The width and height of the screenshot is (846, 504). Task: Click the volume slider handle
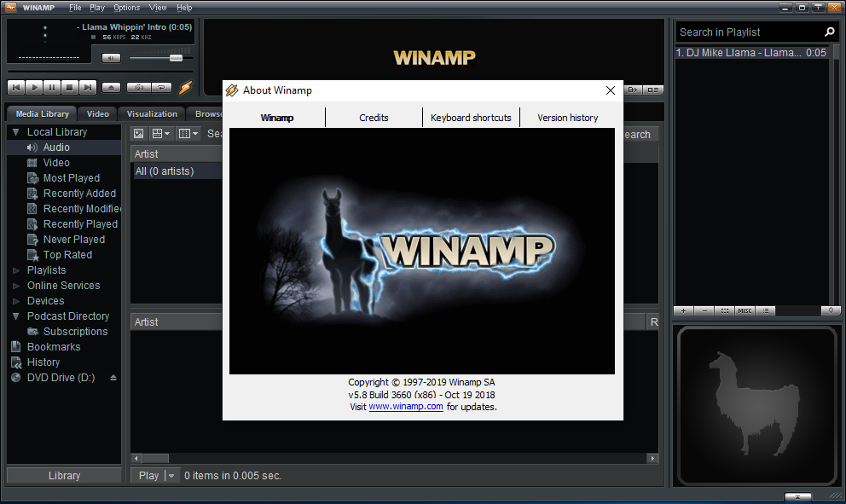[x=176, y=58]
